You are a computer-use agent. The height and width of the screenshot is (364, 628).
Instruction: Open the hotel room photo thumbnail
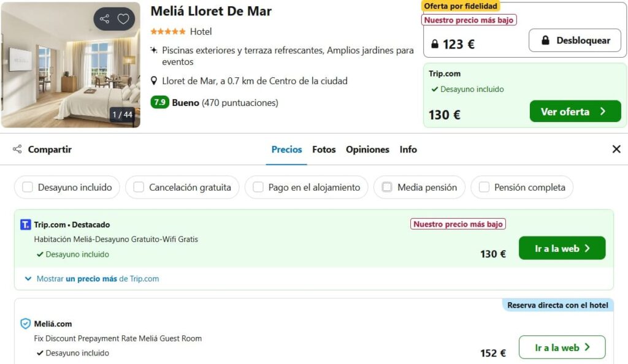[71, 65]
